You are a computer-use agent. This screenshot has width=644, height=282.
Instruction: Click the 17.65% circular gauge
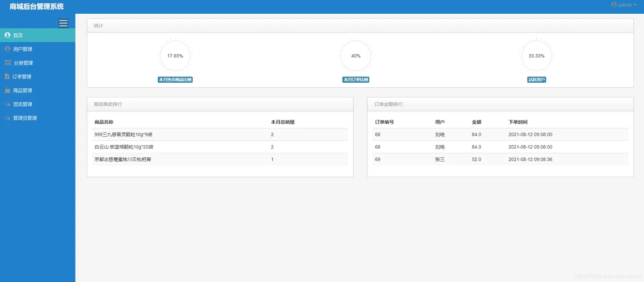pos(175,56)
